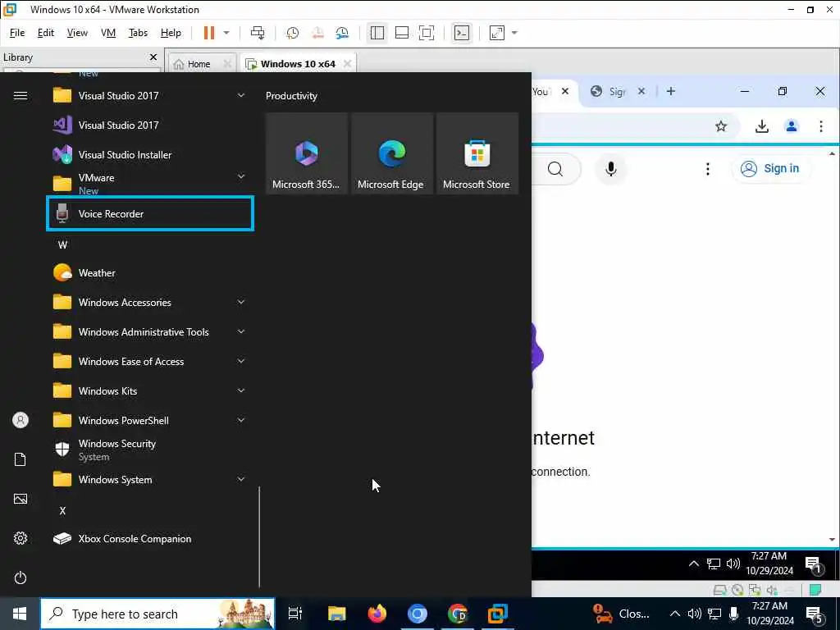Open the Microsoft Edge tile
Image resolution: width=840 pixels, height=630 pixels.
pos(391,153)
